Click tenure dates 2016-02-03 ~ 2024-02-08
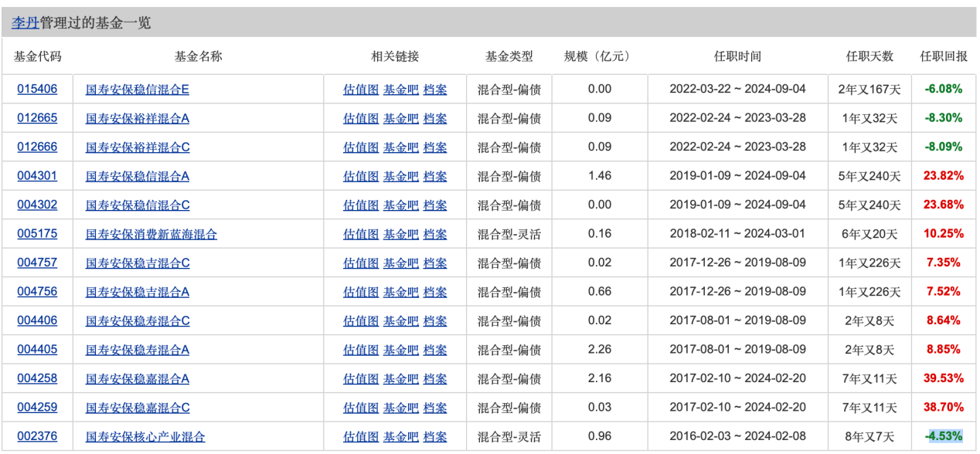Image resolution: width=980 pixels, height=454 pixels. (737, 437)
